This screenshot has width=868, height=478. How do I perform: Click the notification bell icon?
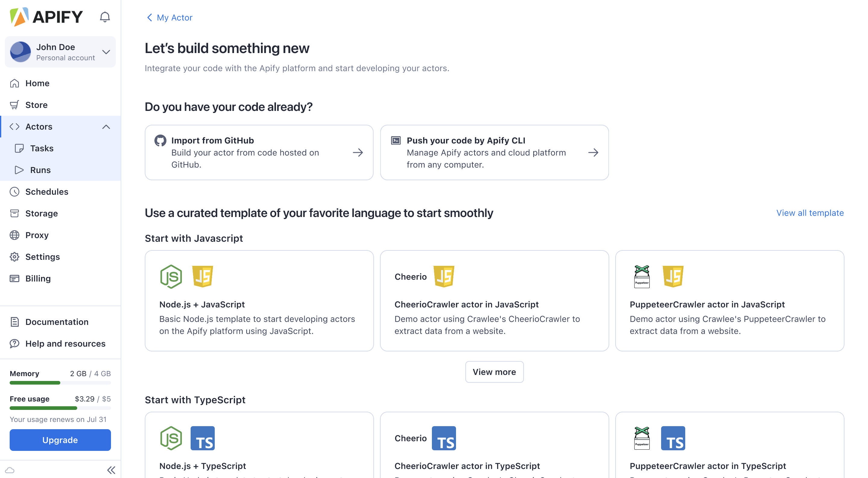(105, 17)
